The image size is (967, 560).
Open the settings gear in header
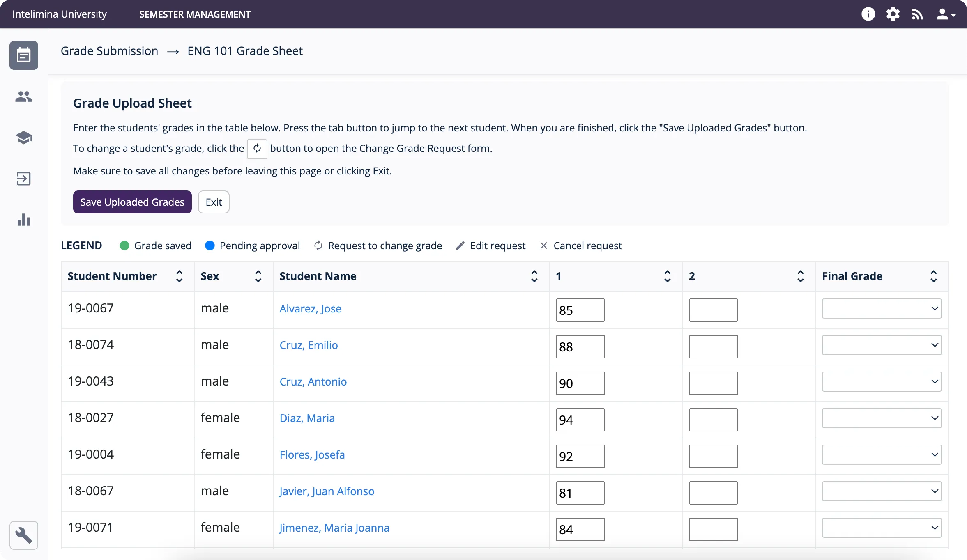(x=893, y=14)
